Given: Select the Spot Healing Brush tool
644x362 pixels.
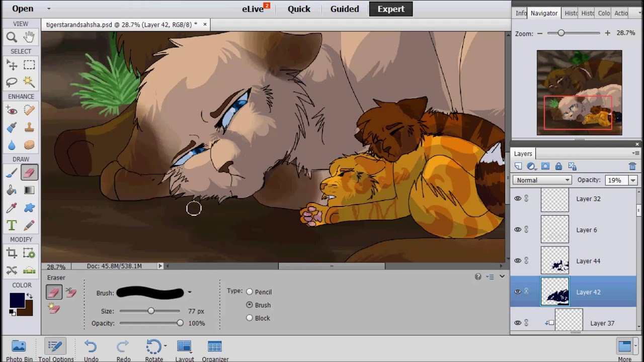Looking at the screenshot, I should 29,110.
